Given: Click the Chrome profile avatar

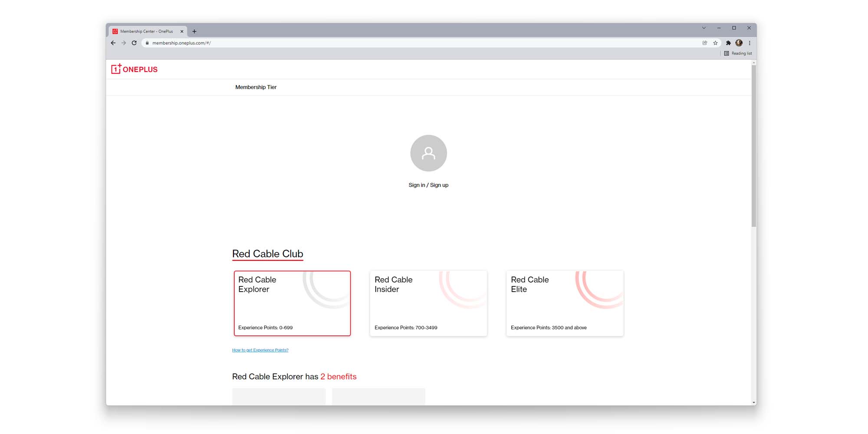Looking at the screenshot, I should [x=739, y=43].
